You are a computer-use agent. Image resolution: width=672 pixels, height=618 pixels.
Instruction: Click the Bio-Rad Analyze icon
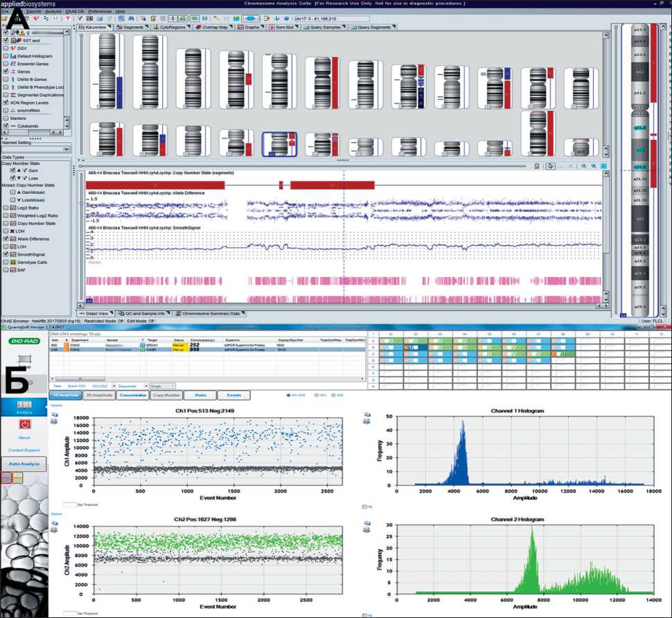click(x=24, y=406)
